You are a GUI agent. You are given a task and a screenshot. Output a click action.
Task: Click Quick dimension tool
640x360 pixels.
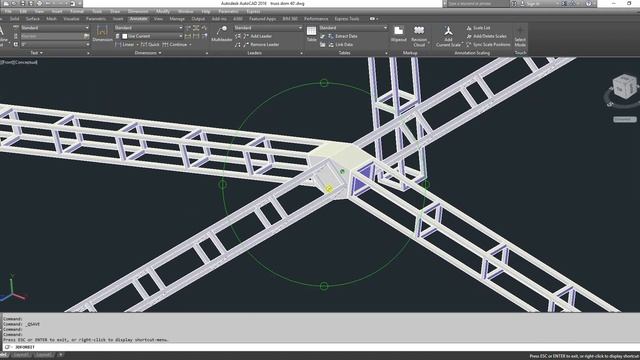150,44
